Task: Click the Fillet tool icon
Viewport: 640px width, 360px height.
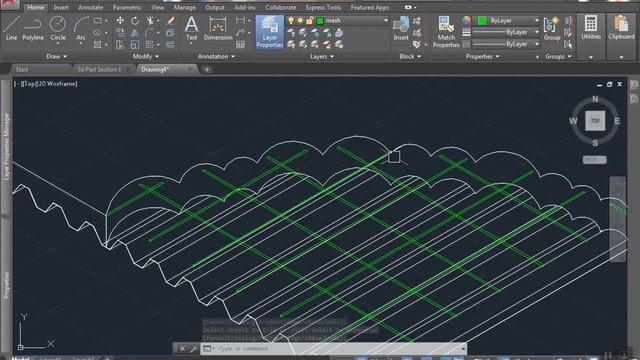Action: pos(150,33)
